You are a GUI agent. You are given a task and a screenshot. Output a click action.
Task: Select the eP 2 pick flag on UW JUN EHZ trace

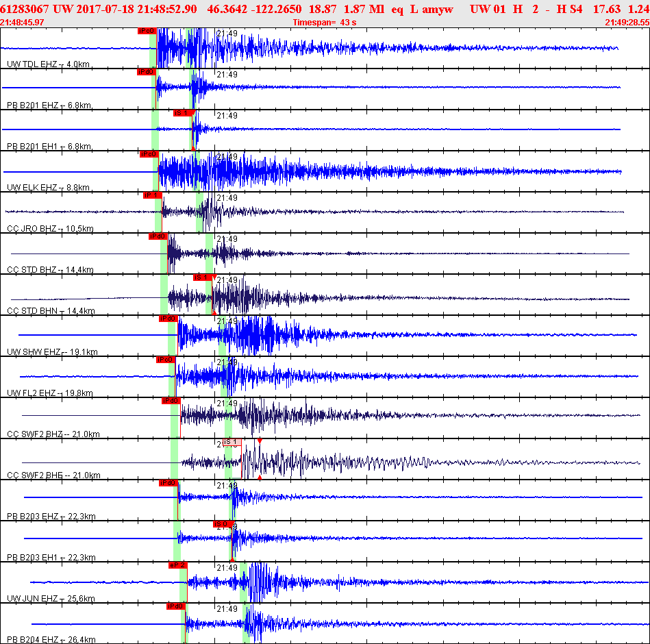point(178,565)
